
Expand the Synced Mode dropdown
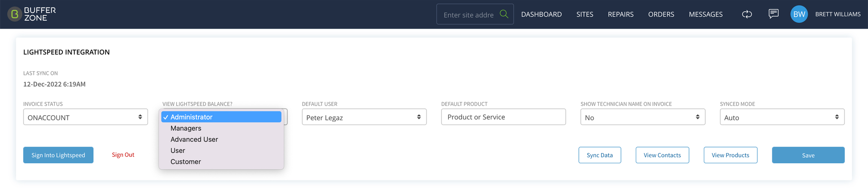click(x=782, y=117)
